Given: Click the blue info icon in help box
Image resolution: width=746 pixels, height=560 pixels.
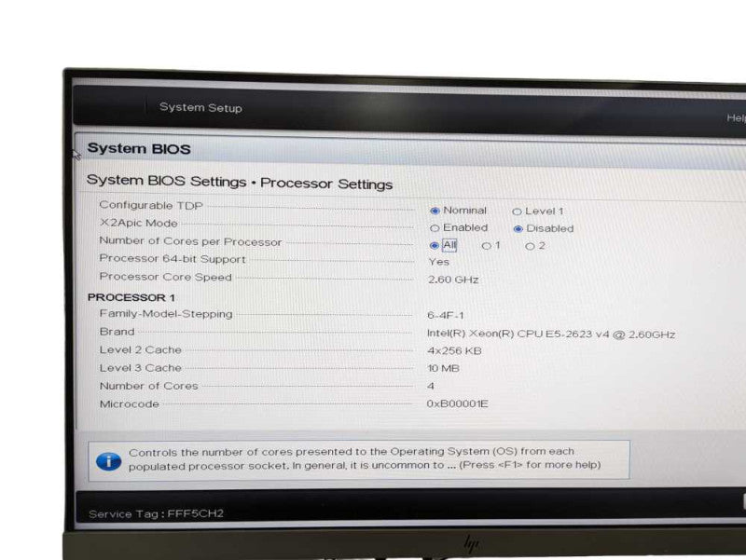Looking at the screenshot, I should pyautogui.click(x=108, y=461).
